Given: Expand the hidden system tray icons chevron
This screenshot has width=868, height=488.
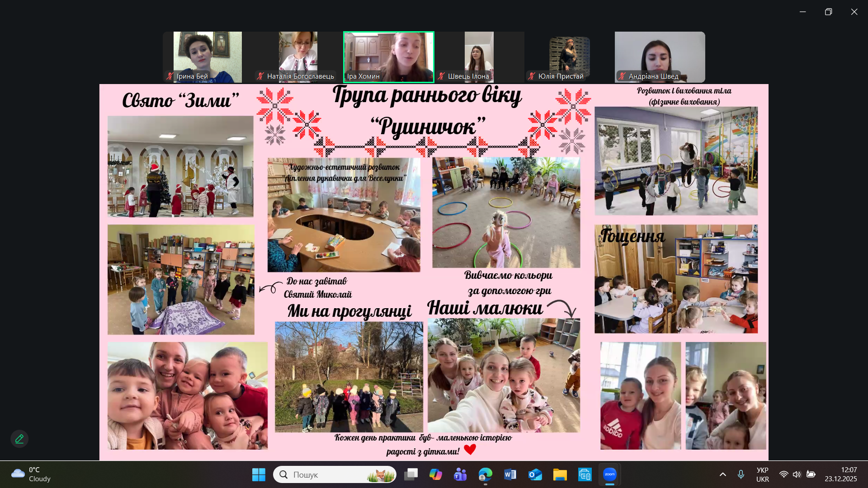Looking at the screenshot, I should point(722,474).
